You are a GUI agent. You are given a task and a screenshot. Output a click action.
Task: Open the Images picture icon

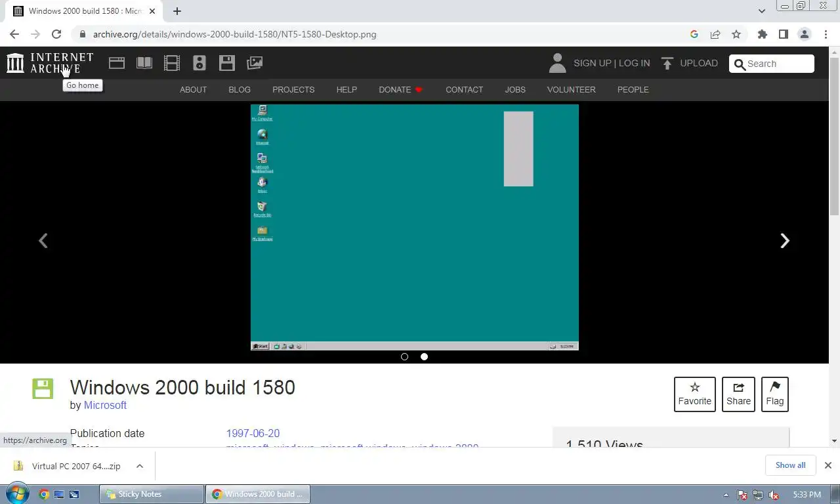coord(255,63)
